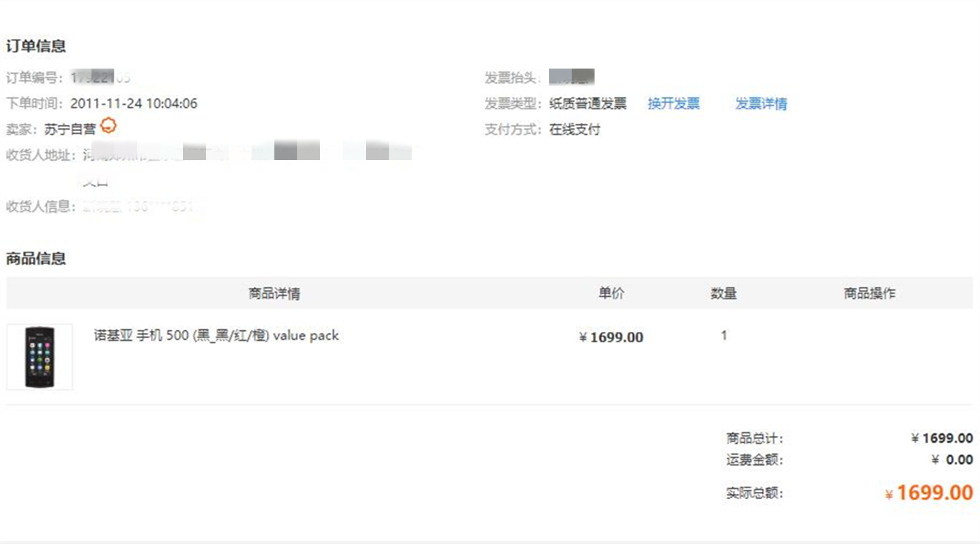Open the 发票详情 link

(761, 103)
